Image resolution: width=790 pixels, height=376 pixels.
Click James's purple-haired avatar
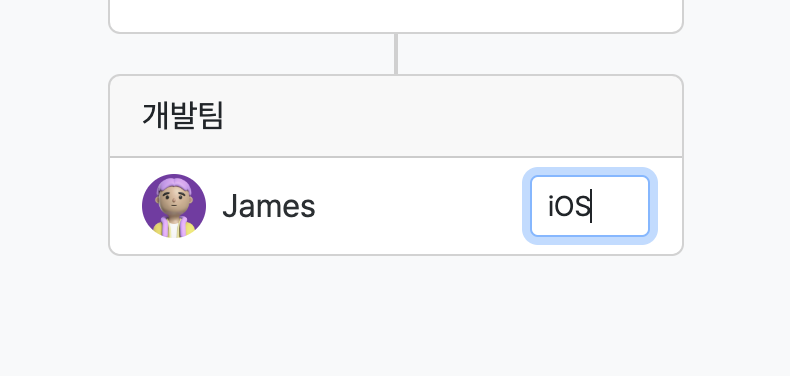[x=174, y=206]
